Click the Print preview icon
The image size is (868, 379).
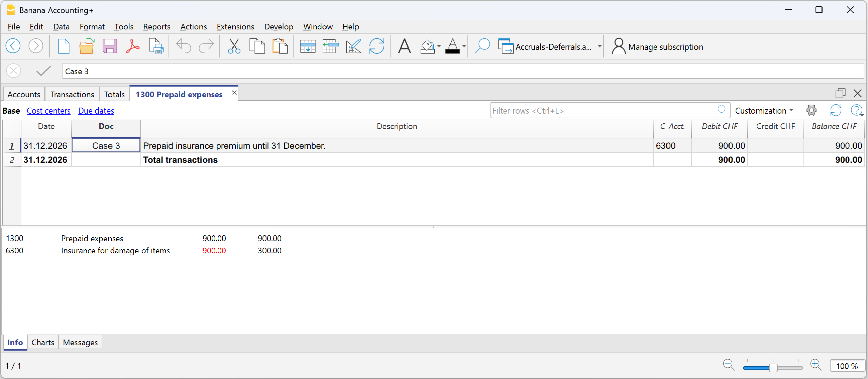tap(156, 46)
